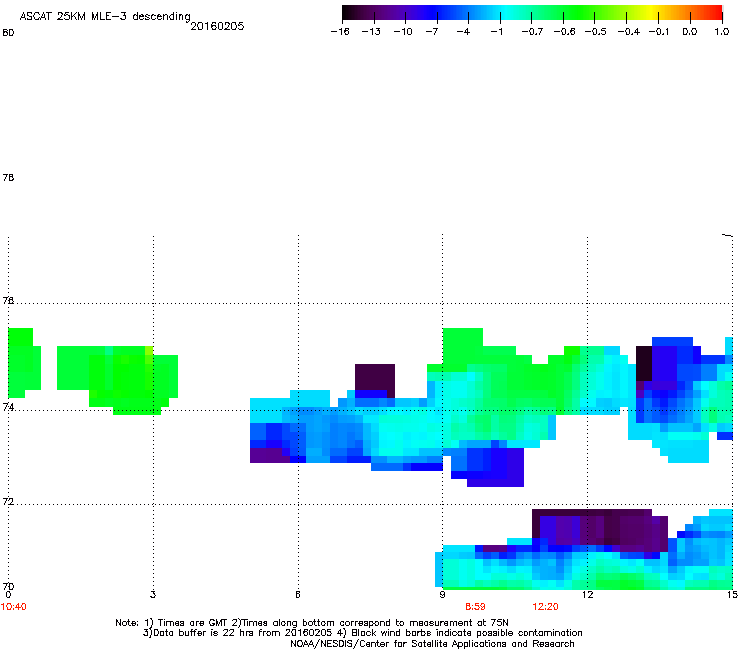Click the NOAA/NESDIS credit line

(432, 644)
